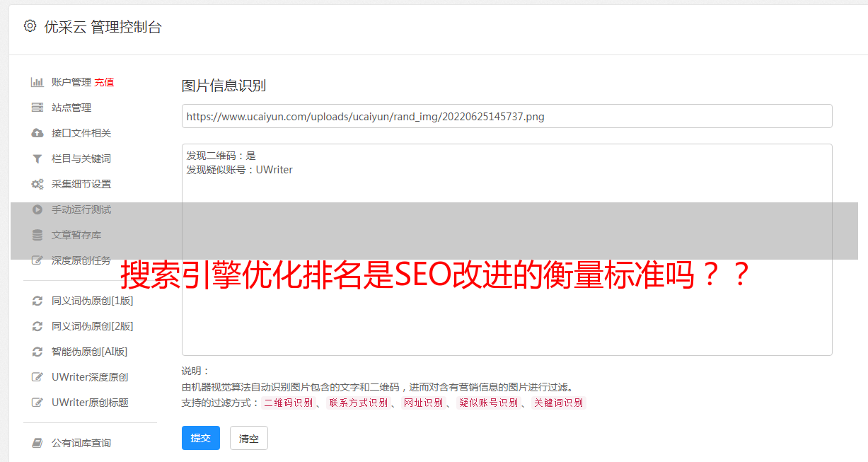The image size is (868, 462).
Task: Click the 二维码识别 tag
Action: [x=288, y=403]
